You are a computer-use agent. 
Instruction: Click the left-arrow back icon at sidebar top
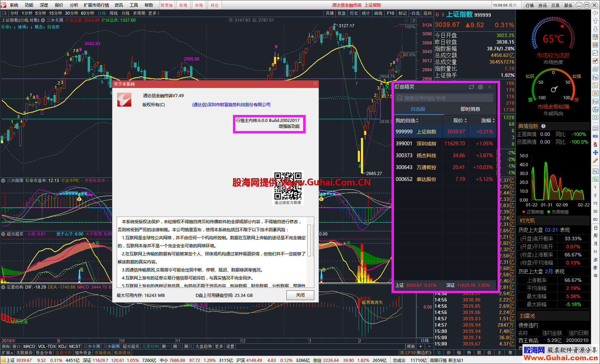pyautogui.click(x=595, y=13)
